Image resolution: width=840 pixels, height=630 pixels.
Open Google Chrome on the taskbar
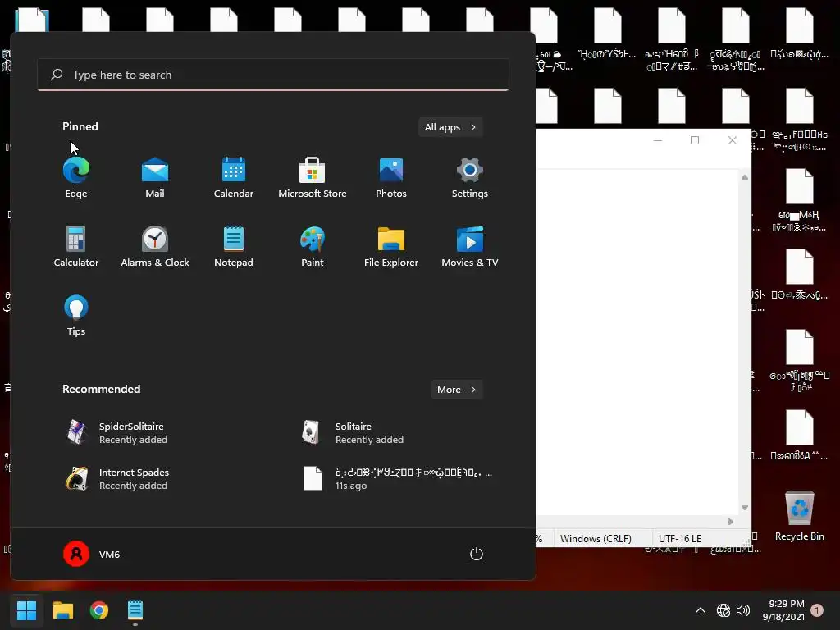point(99,610)
